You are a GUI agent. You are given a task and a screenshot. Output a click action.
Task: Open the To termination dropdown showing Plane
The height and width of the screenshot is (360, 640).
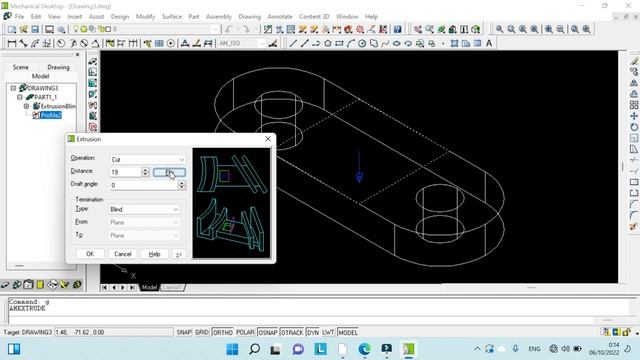(144, 236)
